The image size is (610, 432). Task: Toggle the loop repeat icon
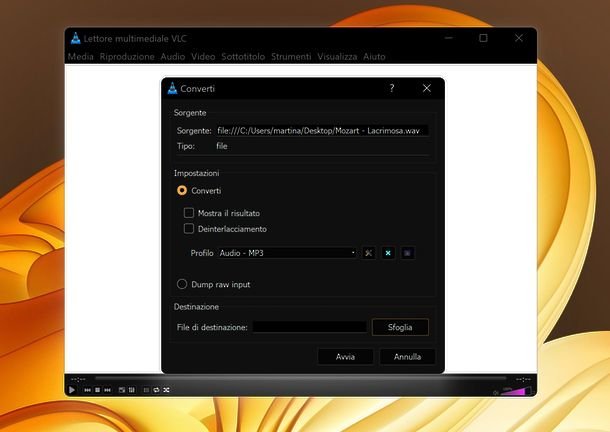pyautogui.click(x=156, y=390)
